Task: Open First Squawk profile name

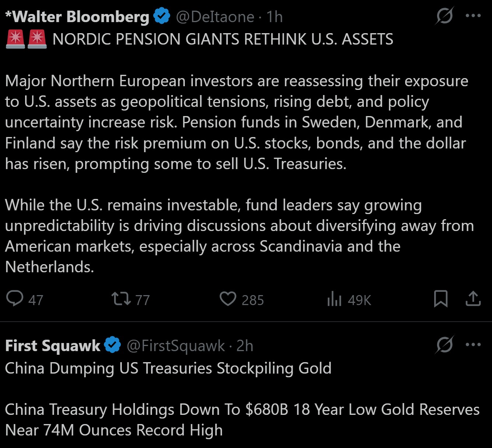Action: point(53,346)
